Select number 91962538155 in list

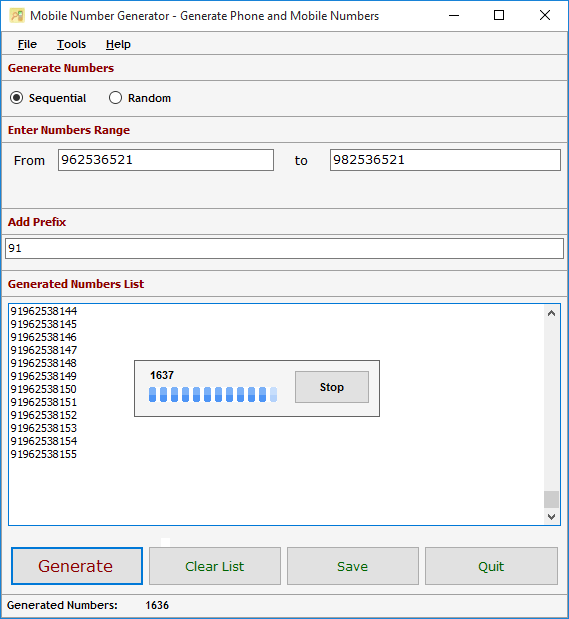pos(44,454)
